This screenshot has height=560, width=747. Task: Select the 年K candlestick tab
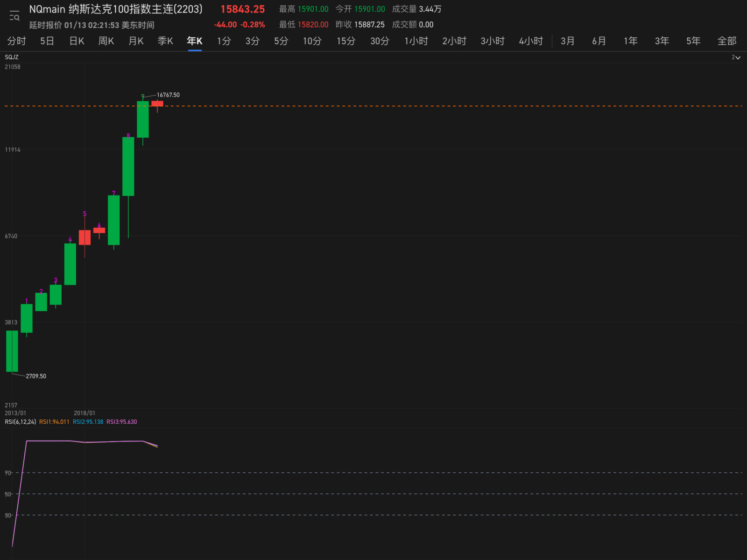195,41
